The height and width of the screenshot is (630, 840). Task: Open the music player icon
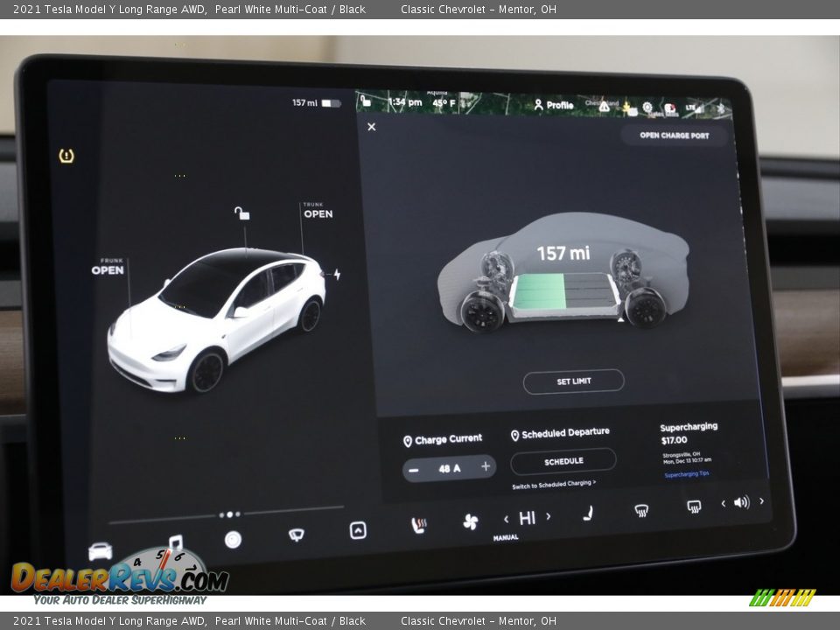coord(176,542)
